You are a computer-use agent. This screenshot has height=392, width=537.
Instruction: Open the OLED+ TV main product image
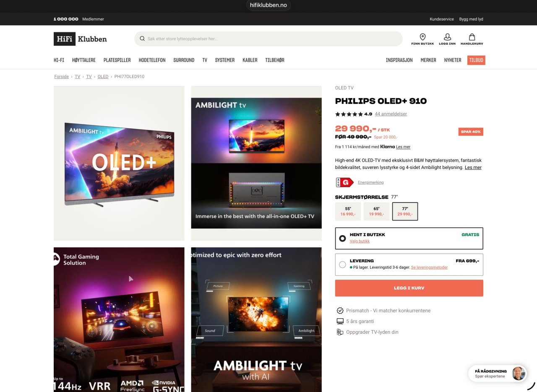tap(119, 163)
